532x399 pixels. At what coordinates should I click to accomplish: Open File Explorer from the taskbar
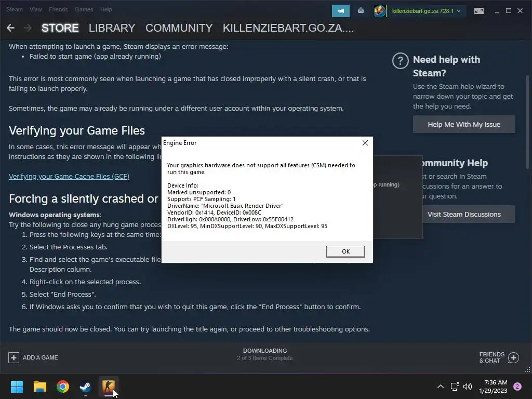pos(39,387)
